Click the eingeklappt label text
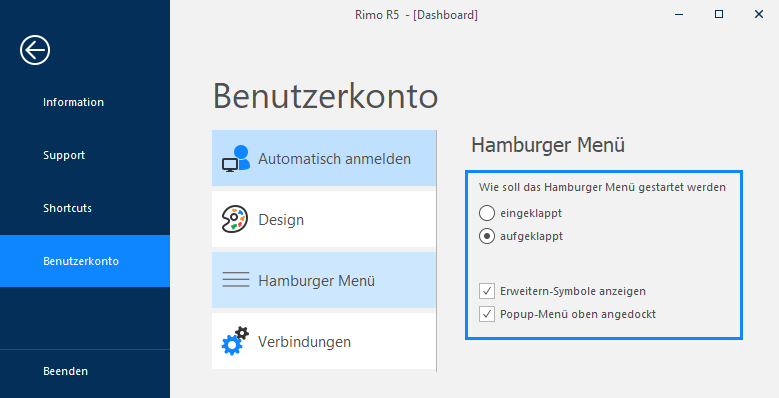This screenshot has width=779, height=398. pyautogui.click(x=531, y=213)
